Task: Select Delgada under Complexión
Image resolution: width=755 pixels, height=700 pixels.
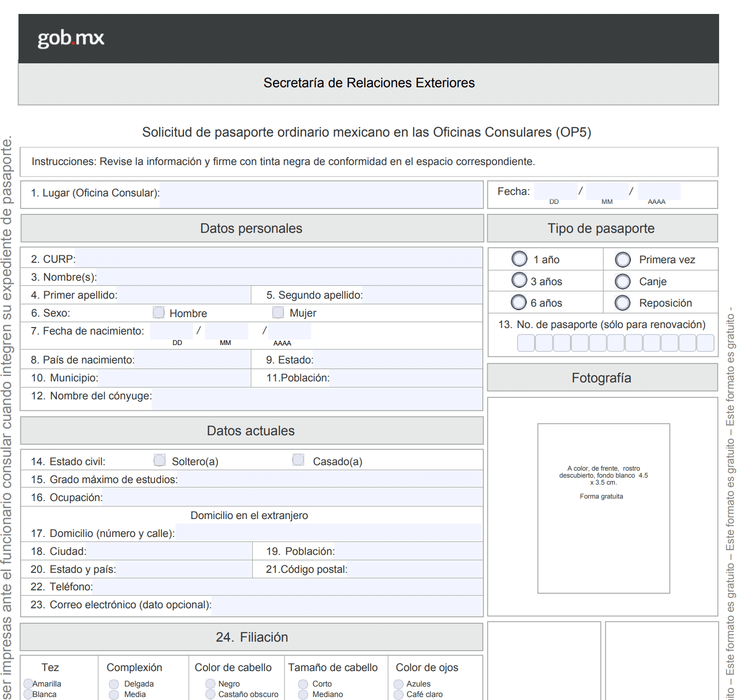Action: coord(114,684)
